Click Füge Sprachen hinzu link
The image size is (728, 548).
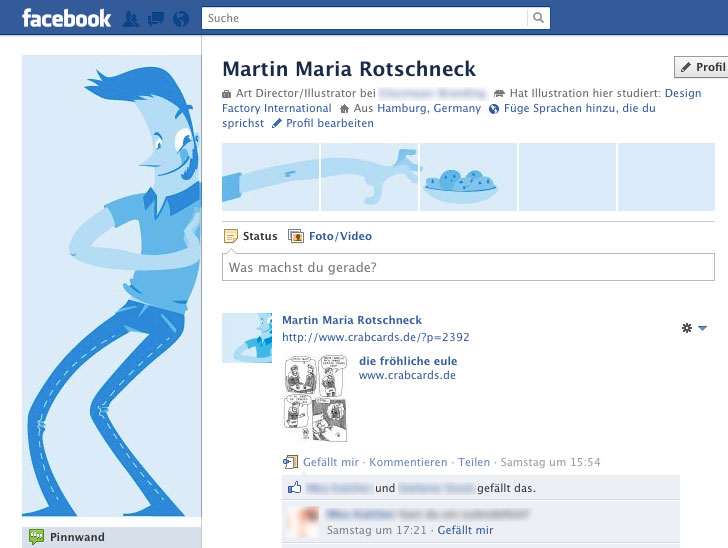[x=579, y=108]
